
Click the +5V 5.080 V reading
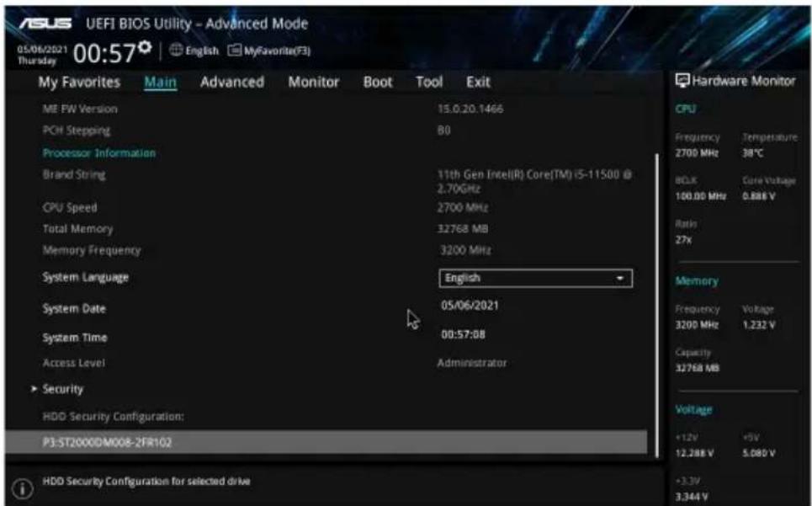759,453
